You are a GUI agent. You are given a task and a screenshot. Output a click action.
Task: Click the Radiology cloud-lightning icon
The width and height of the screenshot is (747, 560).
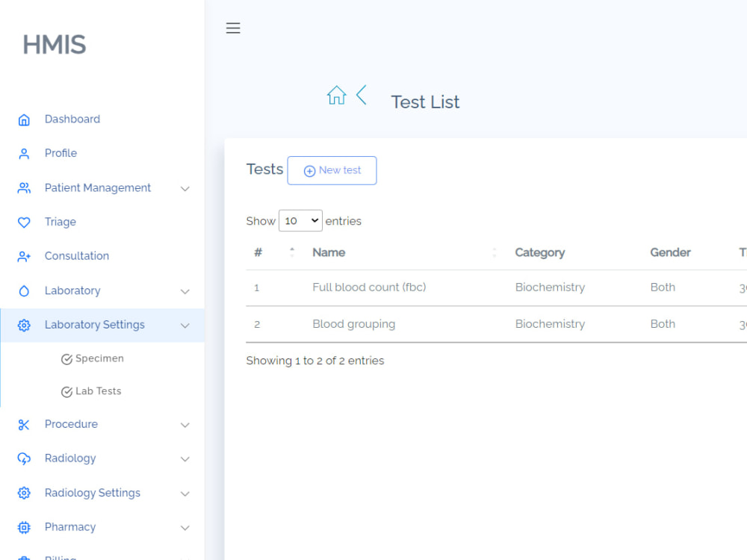coord(24,458)
